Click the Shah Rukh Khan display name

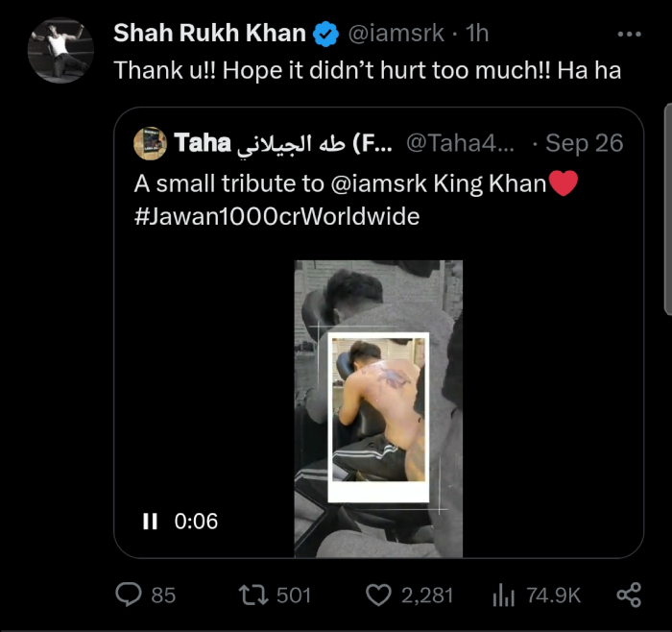coord(209,34)
